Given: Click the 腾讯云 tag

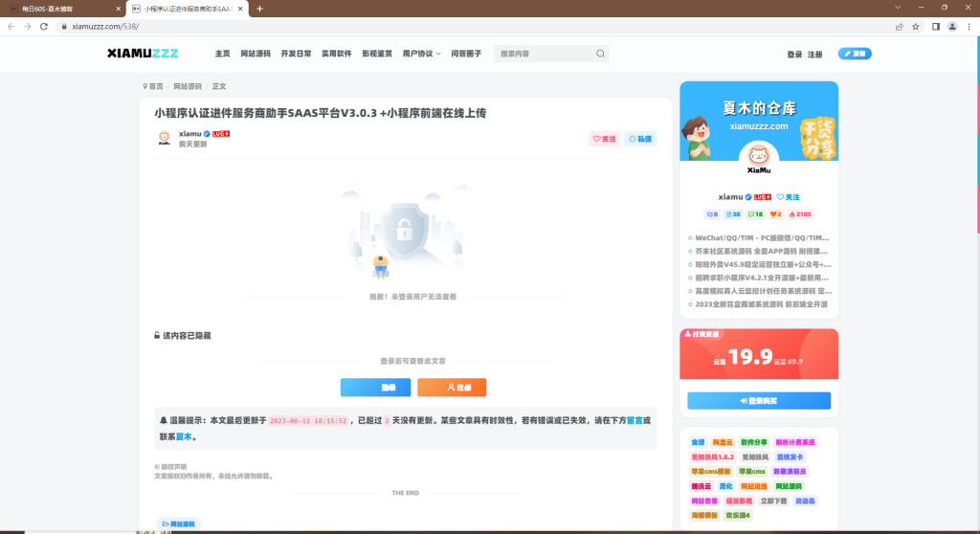Looking at the screenshot, I should click(x=701, y=486).
